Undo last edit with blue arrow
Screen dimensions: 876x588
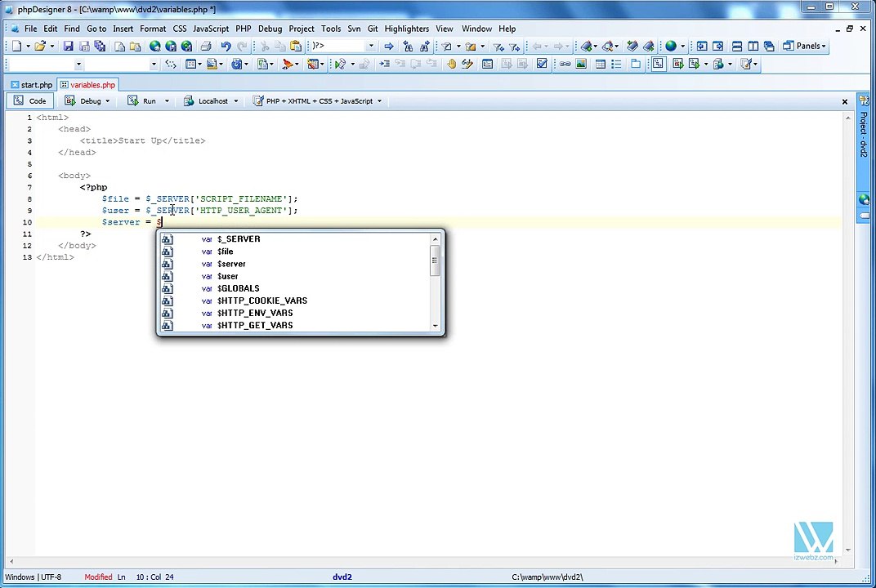tap(226, 47)
